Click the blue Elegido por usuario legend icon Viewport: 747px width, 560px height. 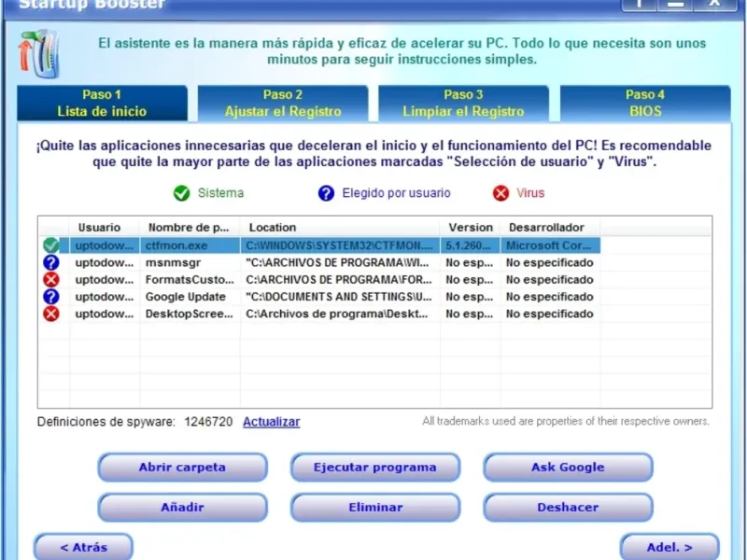[326, 193]
